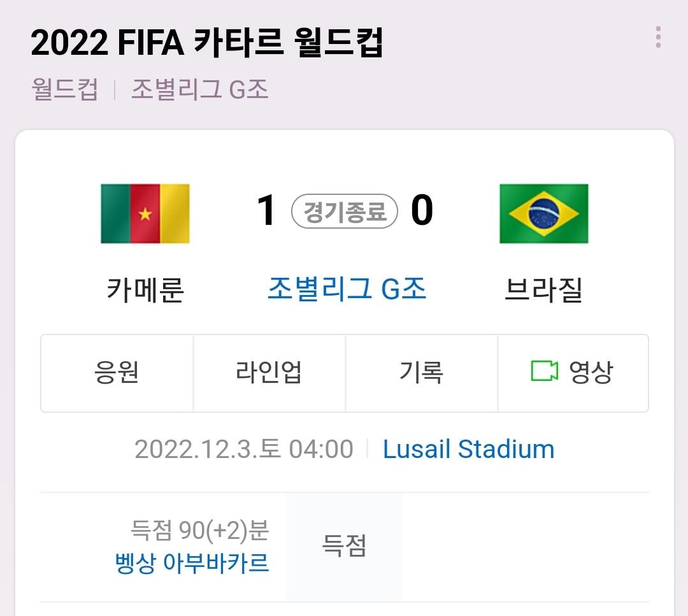Open the blue 조별리그 G조 link
688x616 pixels.
pos(346,290)
